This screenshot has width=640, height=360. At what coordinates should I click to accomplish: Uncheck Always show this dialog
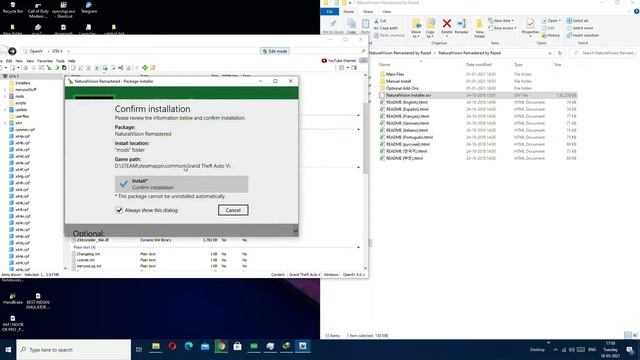click(119, 210)
